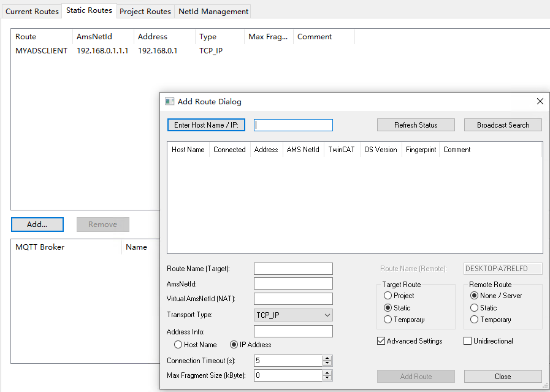Open the Transport Type dropdown
This screenshot has width=550, height=392.
(293, 315)
